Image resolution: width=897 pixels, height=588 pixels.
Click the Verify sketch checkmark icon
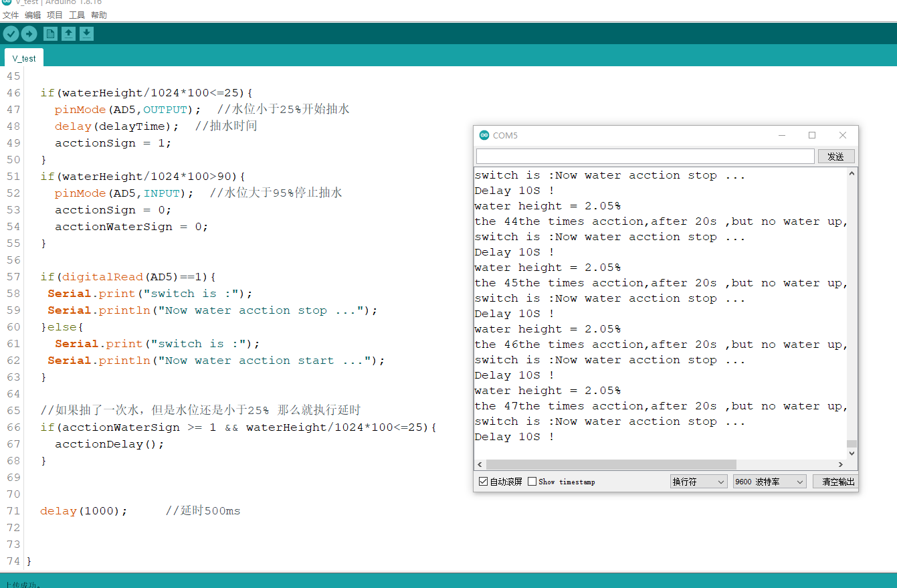coord(11,33)
